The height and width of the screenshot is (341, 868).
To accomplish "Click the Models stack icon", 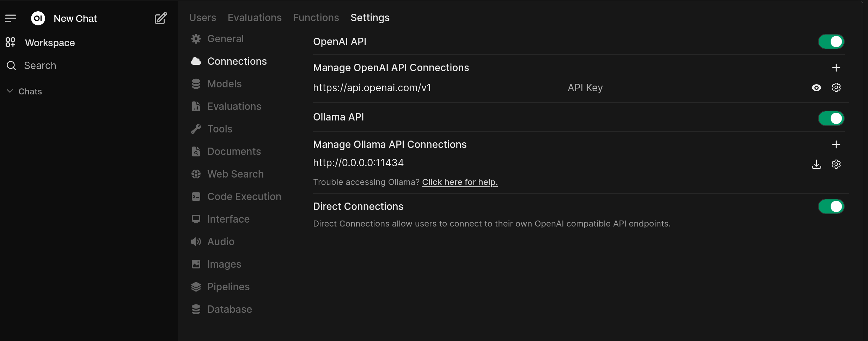I will (x=196, y=84).
